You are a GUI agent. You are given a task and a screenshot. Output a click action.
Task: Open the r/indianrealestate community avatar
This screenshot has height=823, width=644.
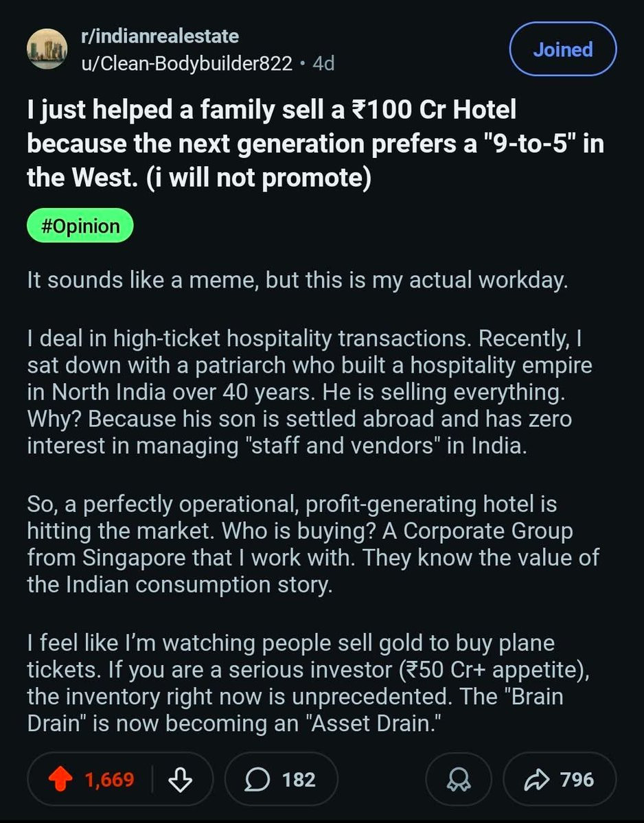click(47, 49)
